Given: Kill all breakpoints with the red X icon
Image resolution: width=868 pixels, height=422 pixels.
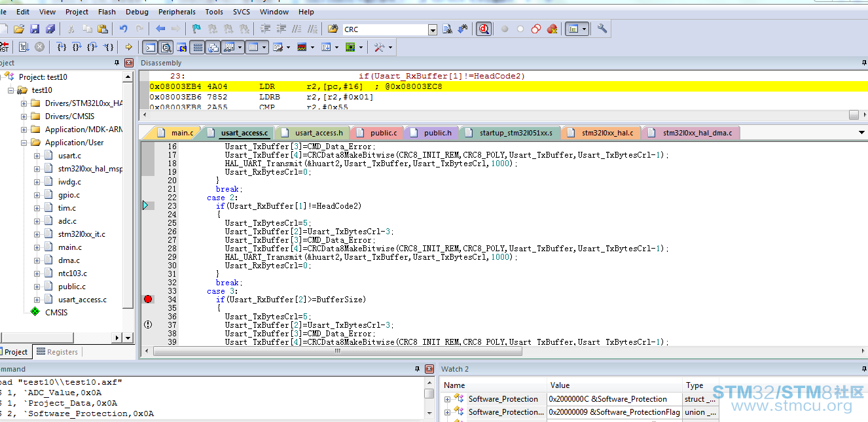Looking at the screenshot, I should (x=552, y=29).
